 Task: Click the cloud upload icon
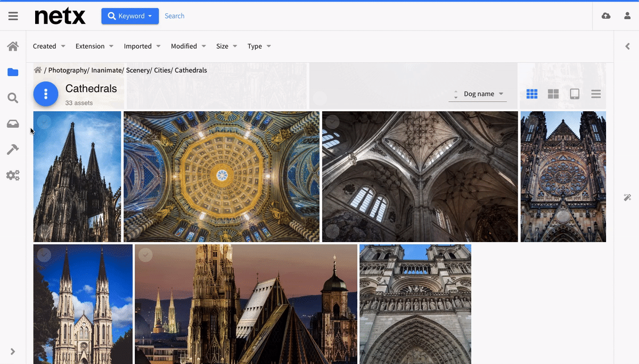pos(606,16)
